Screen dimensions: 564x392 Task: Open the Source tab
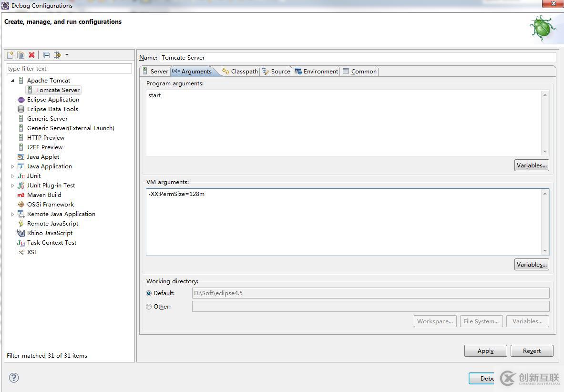click(x=276, y=71)
